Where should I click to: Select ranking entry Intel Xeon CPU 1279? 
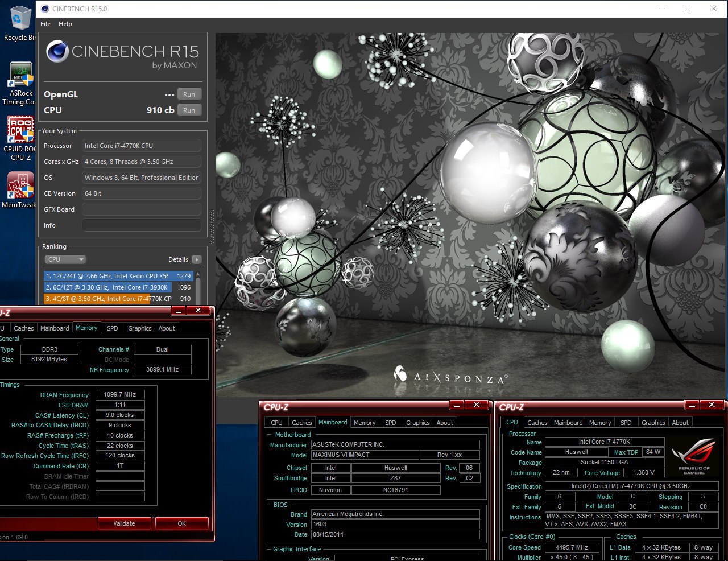118,276
